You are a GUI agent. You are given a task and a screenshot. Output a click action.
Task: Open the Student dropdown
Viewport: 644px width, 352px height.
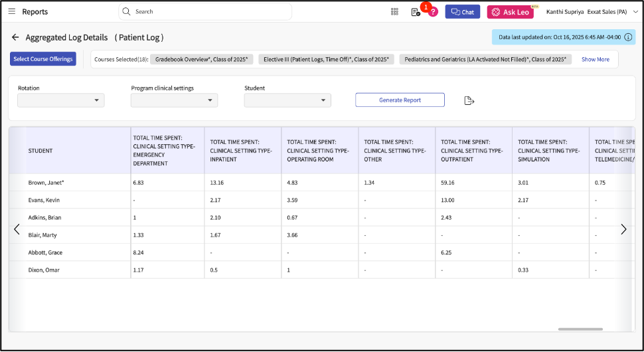[287, 100]
